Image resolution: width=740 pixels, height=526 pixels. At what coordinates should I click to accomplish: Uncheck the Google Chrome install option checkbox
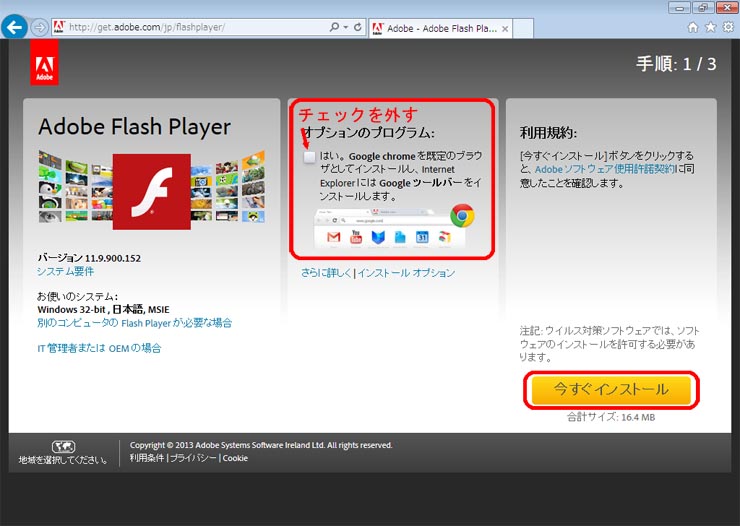click(309, 157)
